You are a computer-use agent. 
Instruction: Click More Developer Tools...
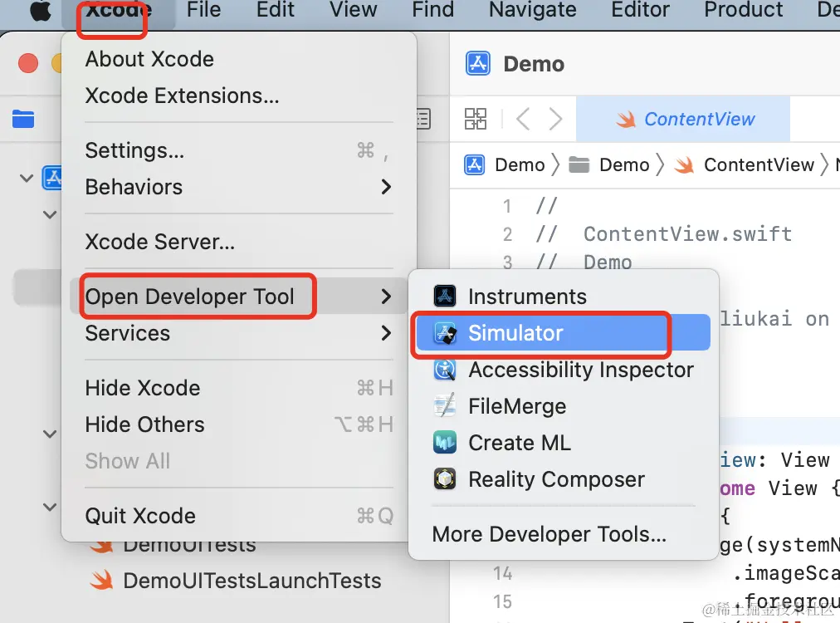point(549,534)
